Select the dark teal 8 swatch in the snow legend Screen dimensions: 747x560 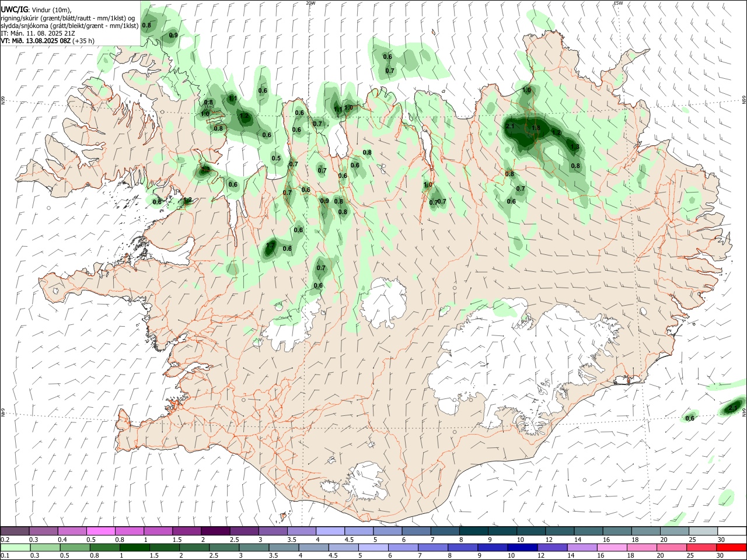coord(474,531)
